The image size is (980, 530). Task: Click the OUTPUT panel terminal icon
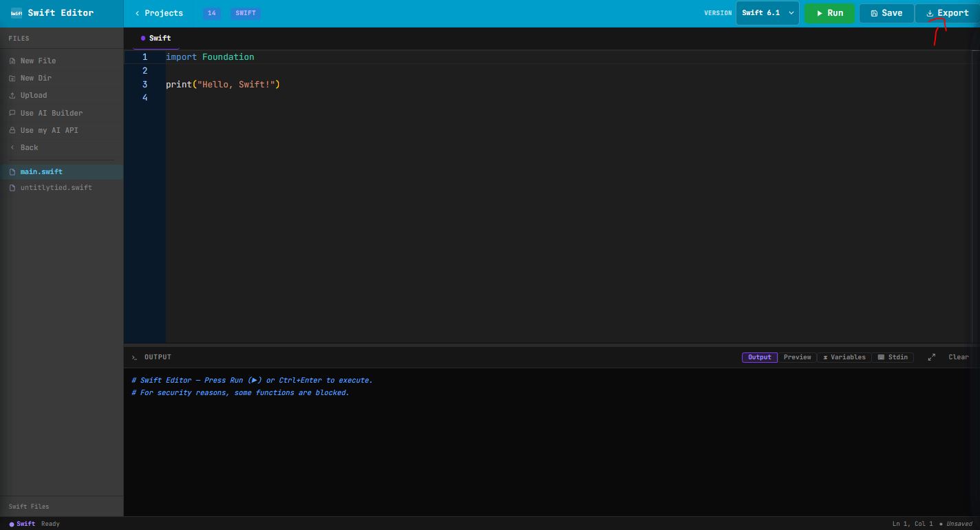click(134, 357)
